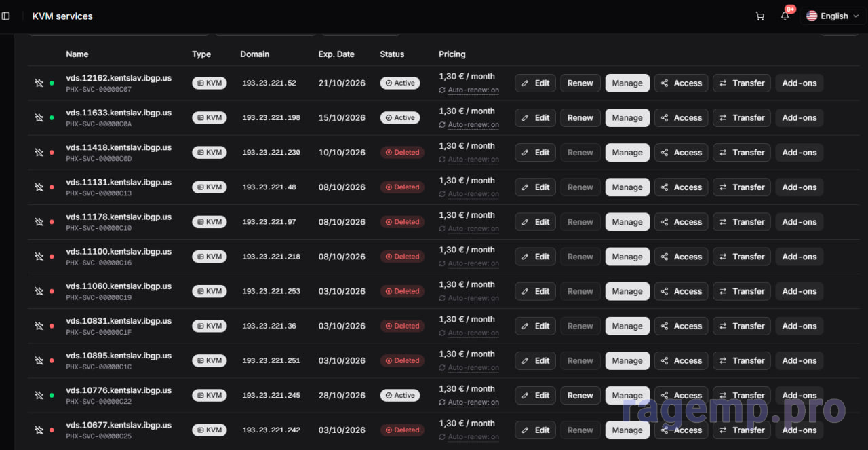Click the crossed-bell icon for vds.11633
Viewport: 868px width, 450px height.
tap(39, 117)
